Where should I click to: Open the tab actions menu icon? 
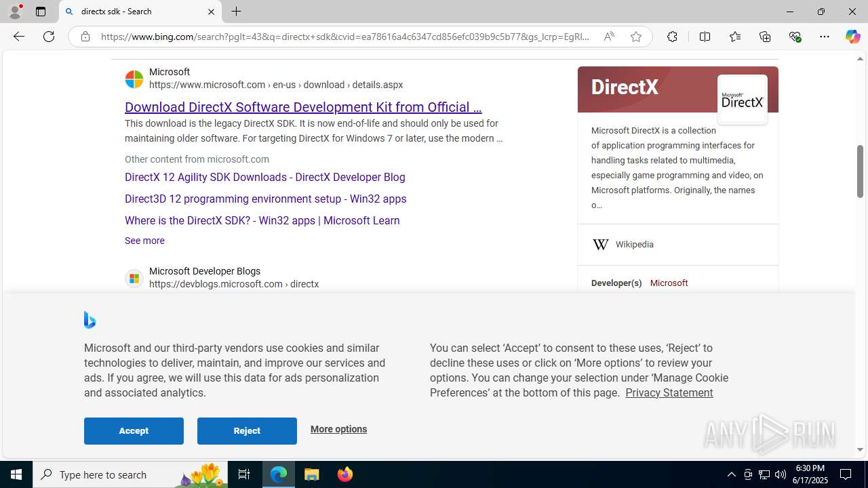click(x=41, y=12)
